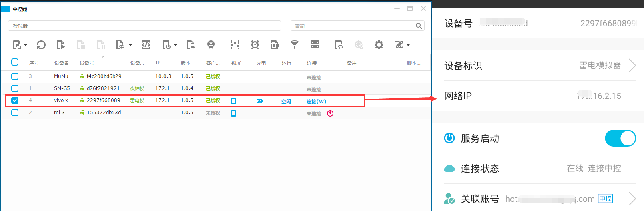Expand 关联账号 row chevron

[632, 199]
